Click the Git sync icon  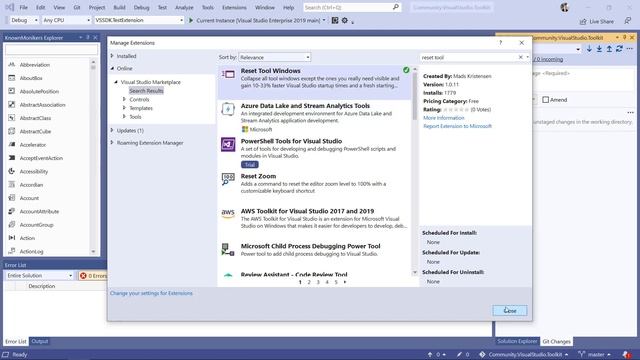pos(619,49)
